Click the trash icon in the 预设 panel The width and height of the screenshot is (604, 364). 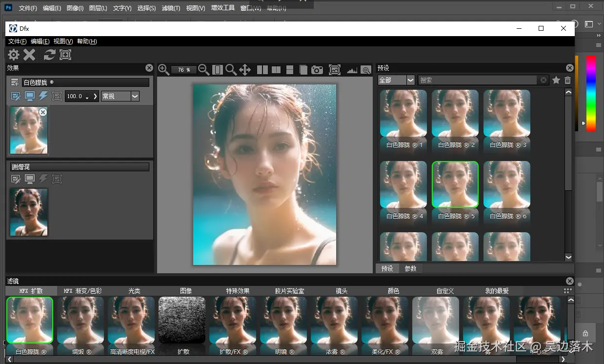(567, 80)
